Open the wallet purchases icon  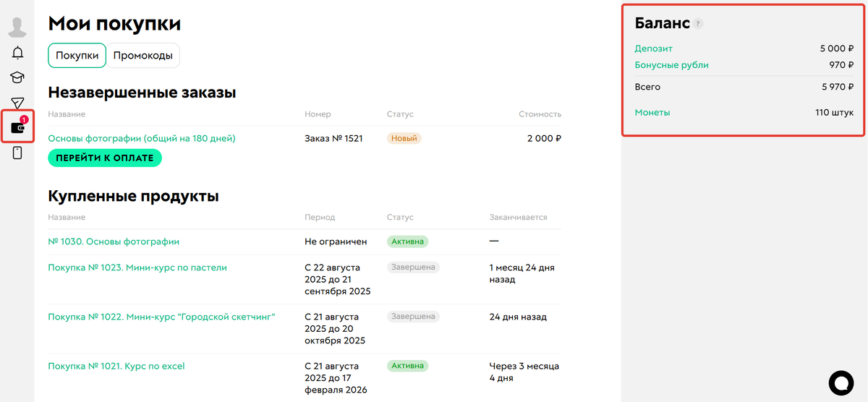tap(17, 128)
